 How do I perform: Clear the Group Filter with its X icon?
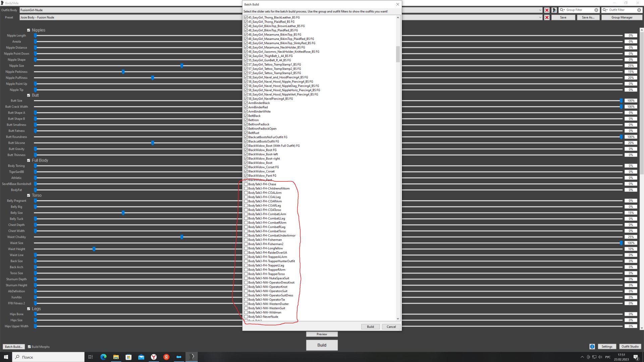[x=596, y=10]
